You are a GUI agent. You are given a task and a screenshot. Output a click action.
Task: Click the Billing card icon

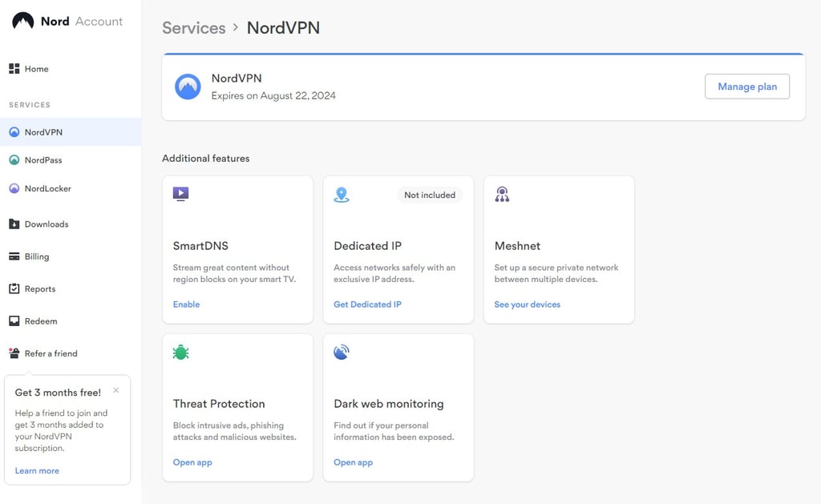[x=14, y=256]
